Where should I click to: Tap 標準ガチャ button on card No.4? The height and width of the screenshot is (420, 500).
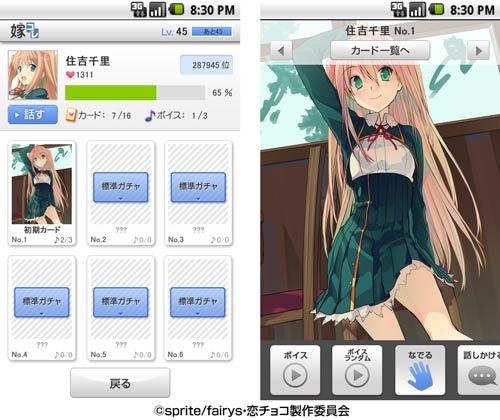tap(42, 302)
